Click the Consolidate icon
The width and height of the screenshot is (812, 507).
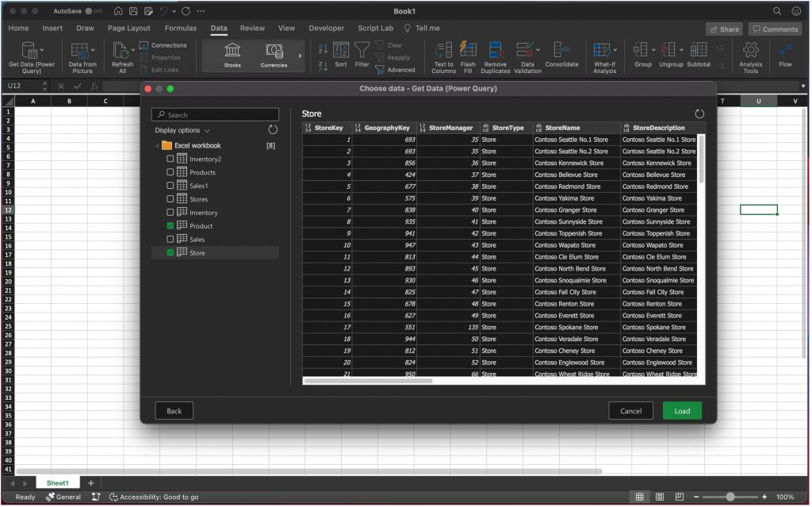562,50
